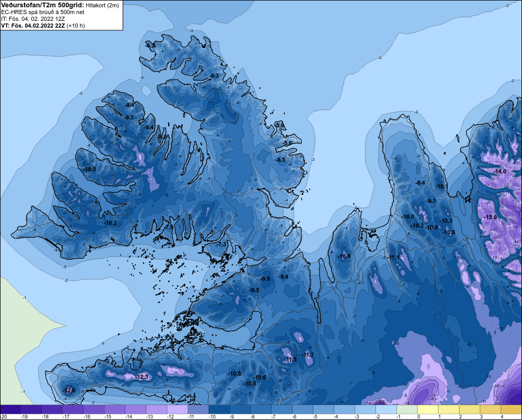Viewport: 522px width, 420px height.
Task: Click the '-8.3' temperature label
Action: pos(214,76)
